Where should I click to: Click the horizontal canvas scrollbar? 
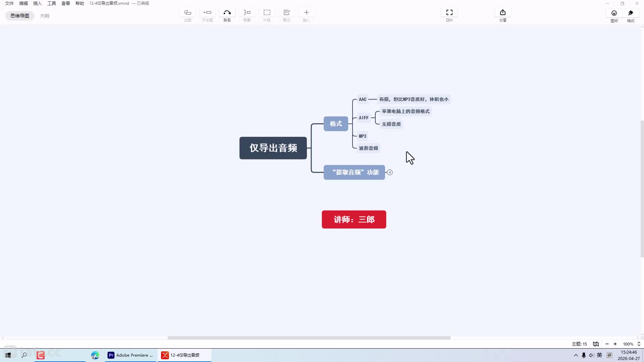click(x=309, y=338)
